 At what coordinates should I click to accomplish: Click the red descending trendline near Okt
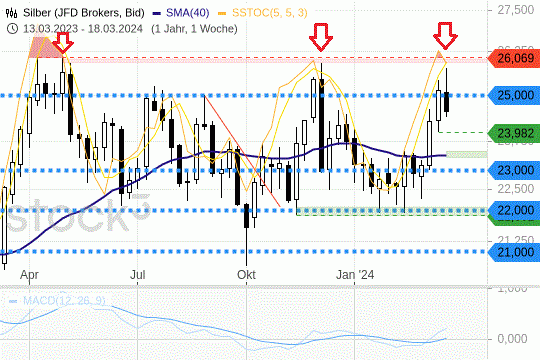click(x=242, y=151)
